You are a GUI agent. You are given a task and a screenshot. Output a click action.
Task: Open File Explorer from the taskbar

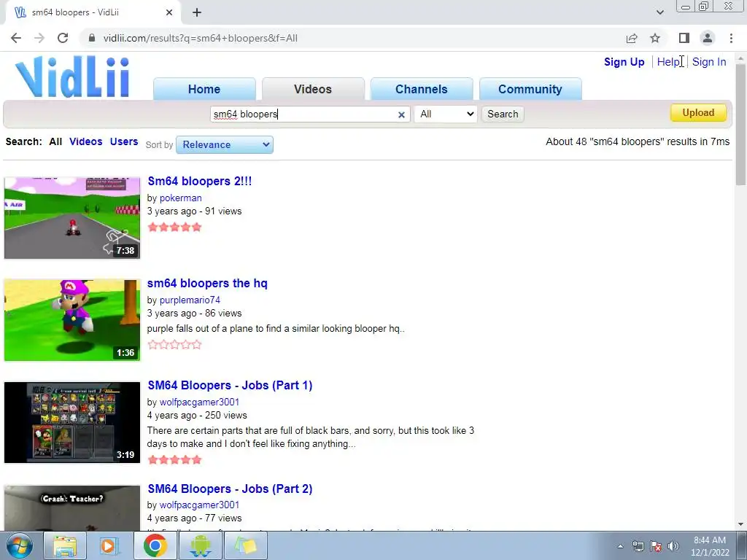[x=65, y=545]
